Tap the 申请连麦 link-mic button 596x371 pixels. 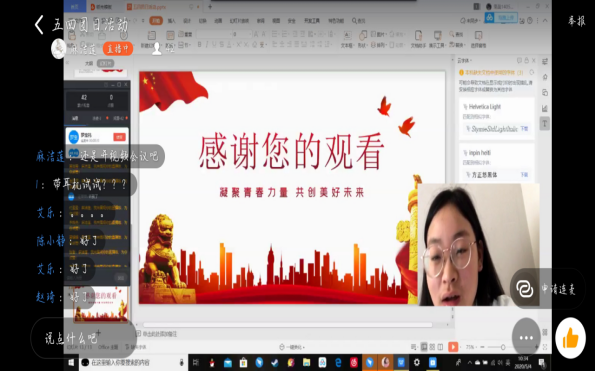coord(547,289)
